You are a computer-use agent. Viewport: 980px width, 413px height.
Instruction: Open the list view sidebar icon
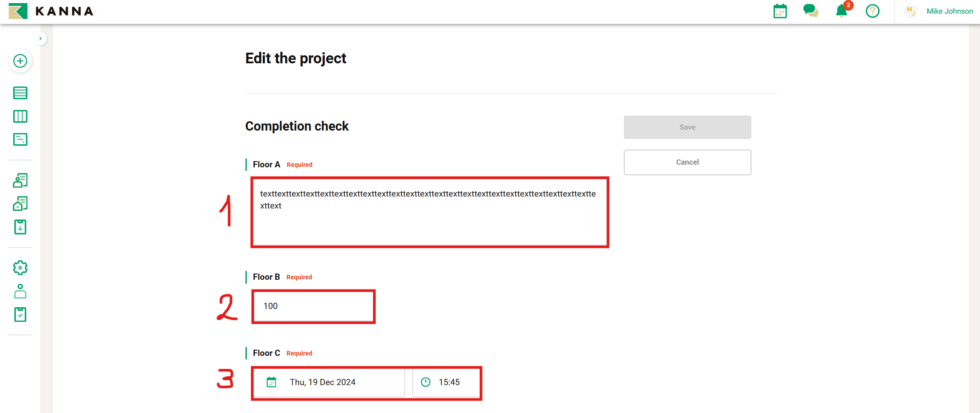pyautogui.click(x=20, y=93)
